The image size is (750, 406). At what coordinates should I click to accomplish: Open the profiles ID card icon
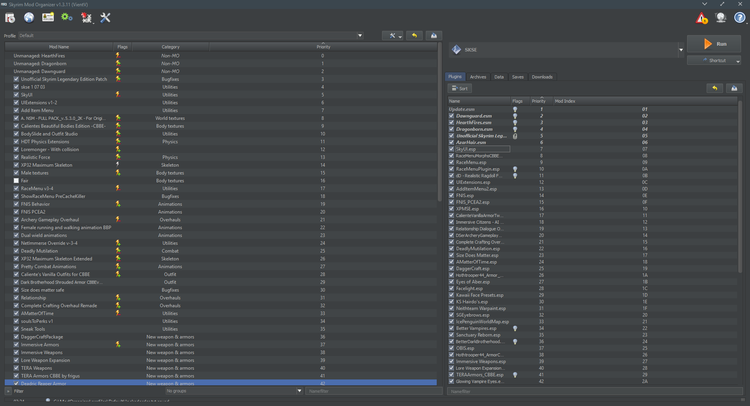point(48,18)
